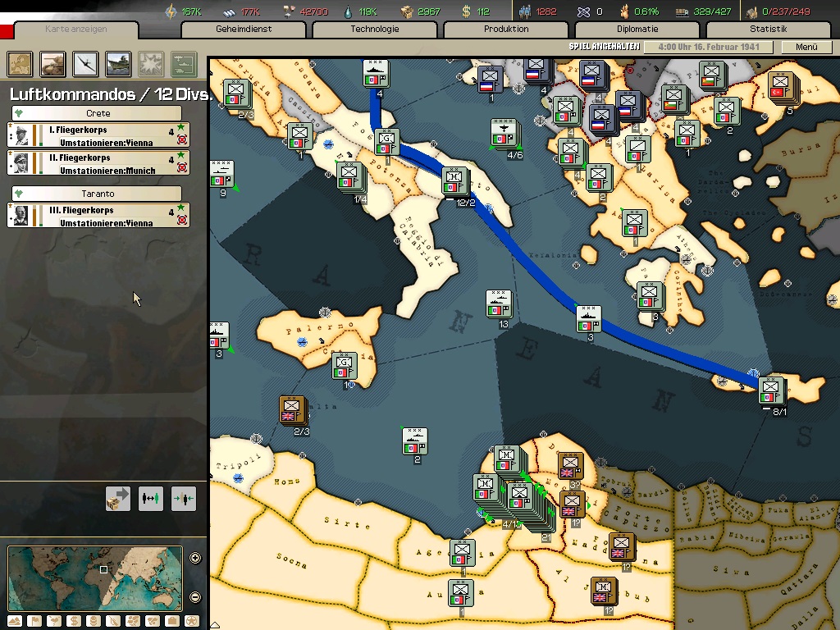Zoom in the map with plus button
The image size is (840, 630).
click(195, 559)
